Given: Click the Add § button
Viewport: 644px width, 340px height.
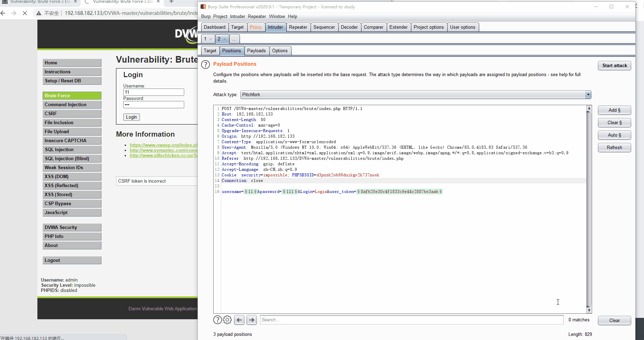Looking at the screenshot, I should point(615,110).
